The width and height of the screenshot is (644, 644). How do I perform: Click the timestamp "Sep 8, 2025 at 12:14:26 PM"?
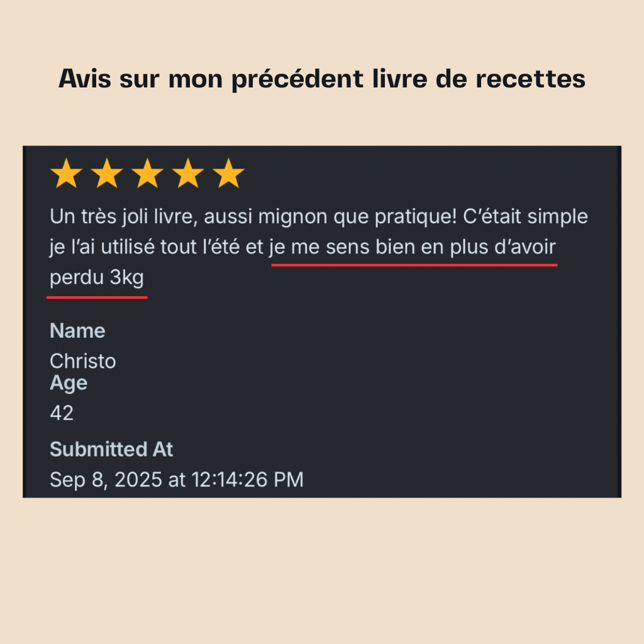[x=177, y=480]
